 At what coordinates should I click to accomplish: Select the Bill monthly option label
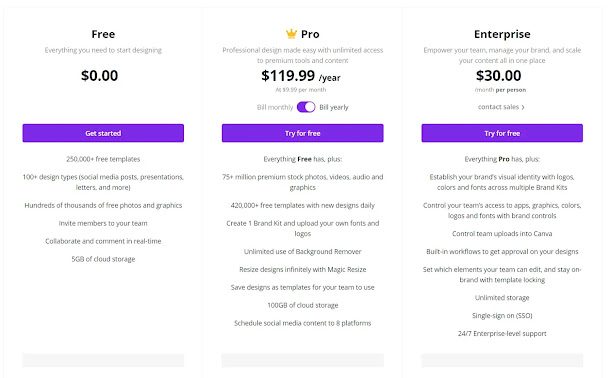point(275,107)
